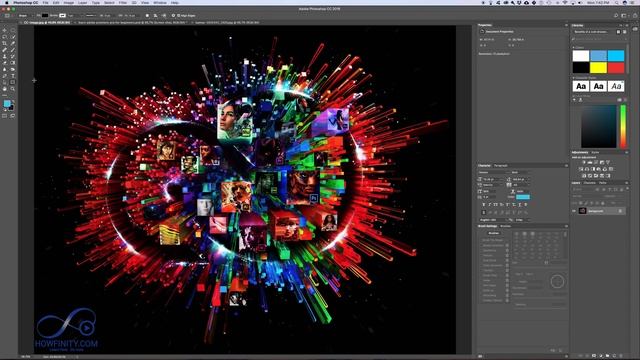Click the hue slider beside color picker

pyautogui.click(x=623, y=126)
